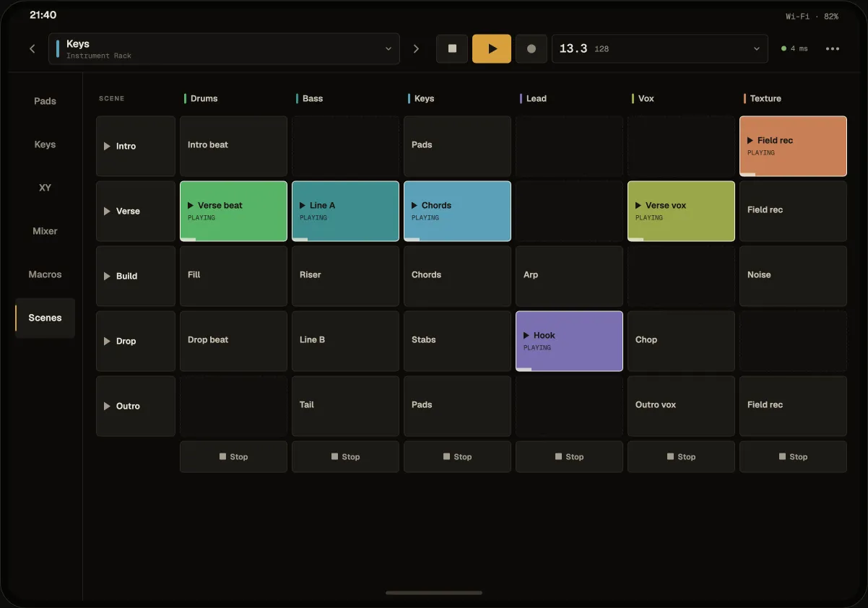
Task: Launch the Intro beat clip
Action: click(233, 146)
